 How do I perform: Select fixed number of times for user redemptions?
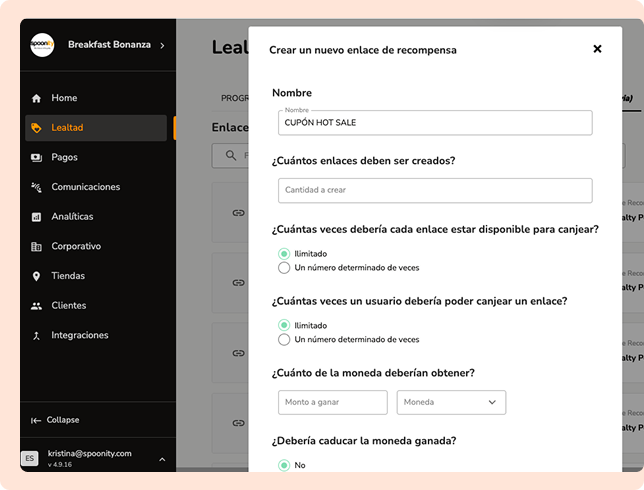[x=284, y=340]
